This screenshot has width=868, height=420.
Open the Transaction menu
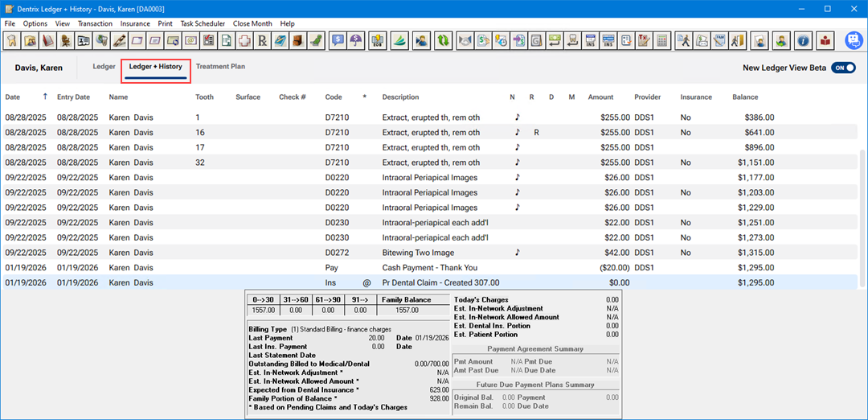[95, 24]
